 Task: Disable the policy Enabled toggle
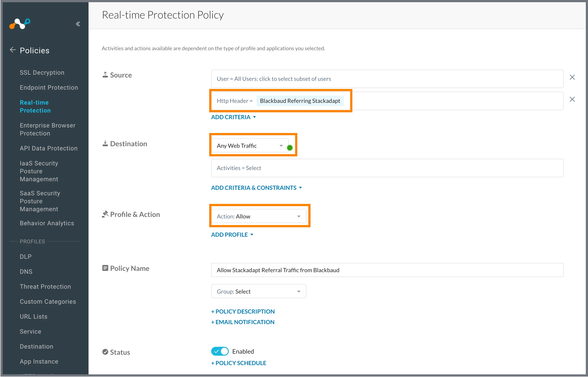220,351
